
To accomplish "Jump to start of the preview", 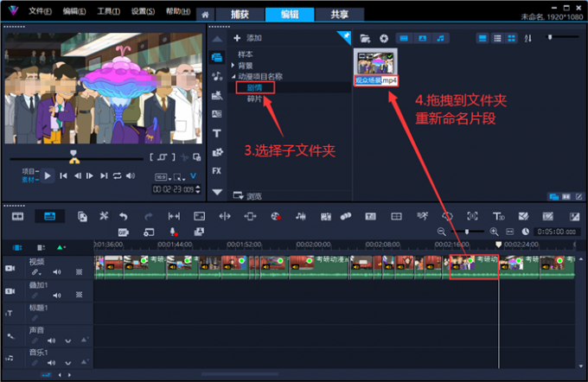I will pyautogui.click(x=63, y=175).
